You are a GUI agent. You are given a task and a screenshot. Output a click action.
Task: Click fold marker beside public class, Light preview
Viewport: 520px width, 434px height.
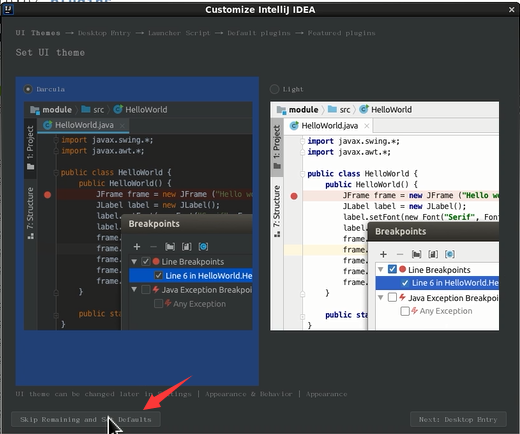302,174
